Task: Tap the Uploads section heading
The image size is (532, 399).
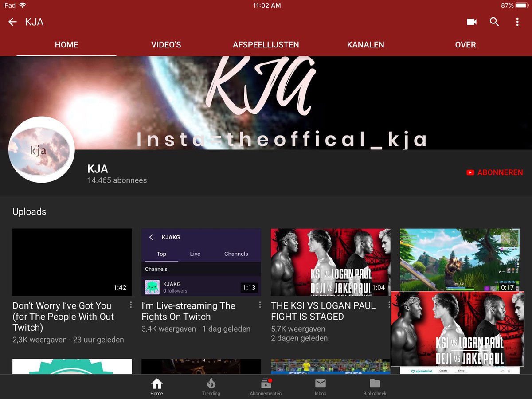Action: click(29, 212)
